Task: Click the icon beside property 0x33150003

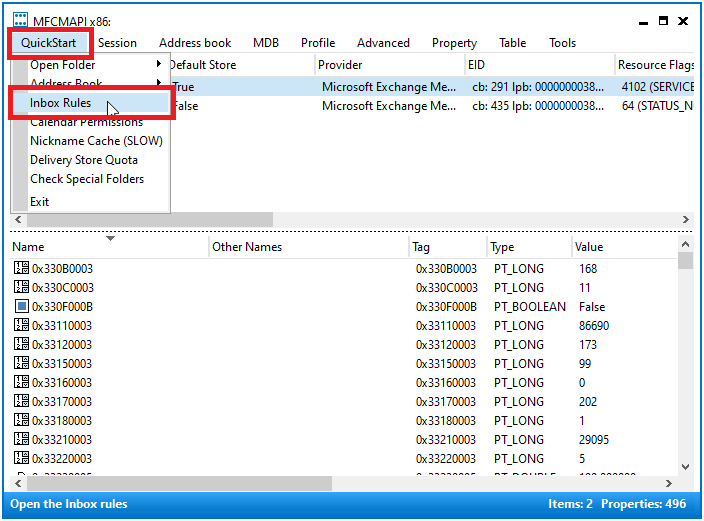Action: [21, 363]
